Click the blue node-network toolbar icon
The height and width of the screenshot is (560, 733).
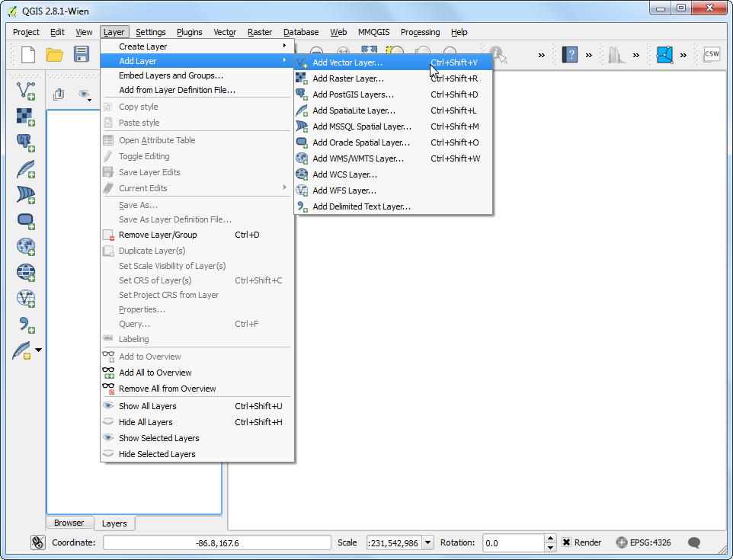coord(664,55)
